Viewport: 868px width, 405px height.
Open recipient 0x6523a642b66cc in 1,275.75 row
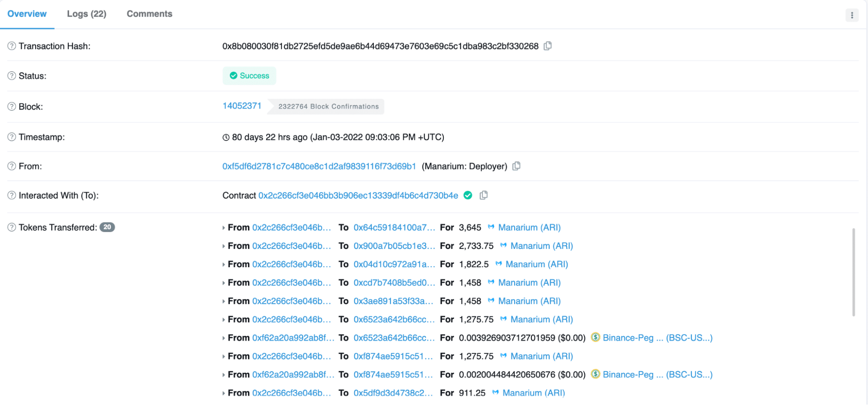[x=394, y=319]
